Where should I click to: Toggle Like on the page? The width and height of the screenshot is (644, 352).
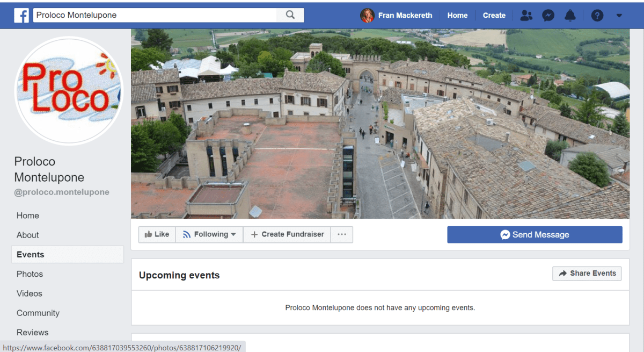(157, 234)
